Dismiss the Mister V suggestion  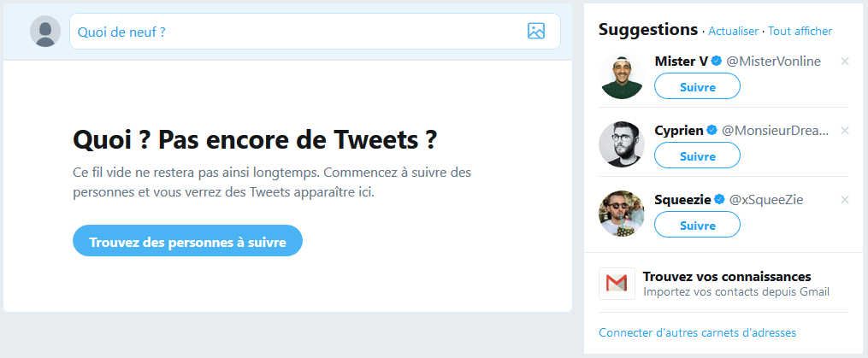pos(845,62)
